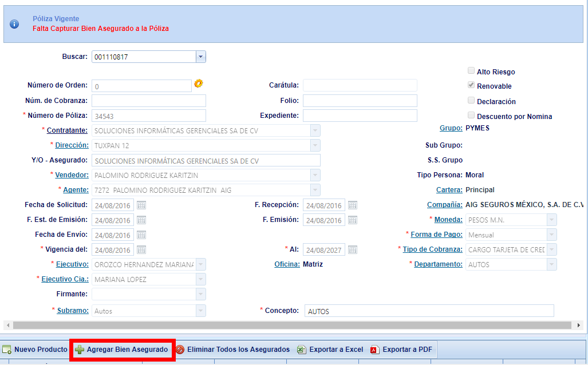Click the blue info icon in banner
This screenshot has width=588, height=365.
pyautogui.click(x=14, y=24)
